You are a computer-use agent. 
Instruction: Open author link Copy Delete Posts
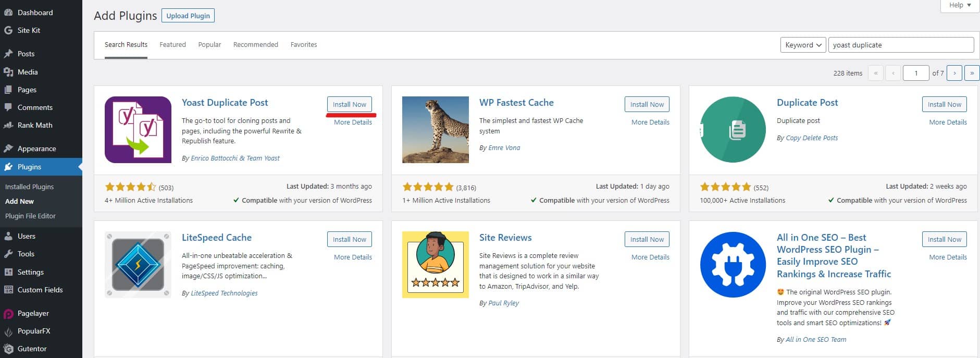point(812,138)
